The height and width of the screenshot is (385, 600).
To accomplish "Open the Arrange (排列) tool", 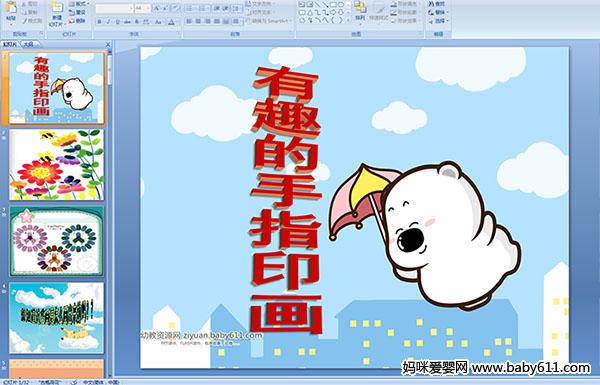I will coord(360,11).
